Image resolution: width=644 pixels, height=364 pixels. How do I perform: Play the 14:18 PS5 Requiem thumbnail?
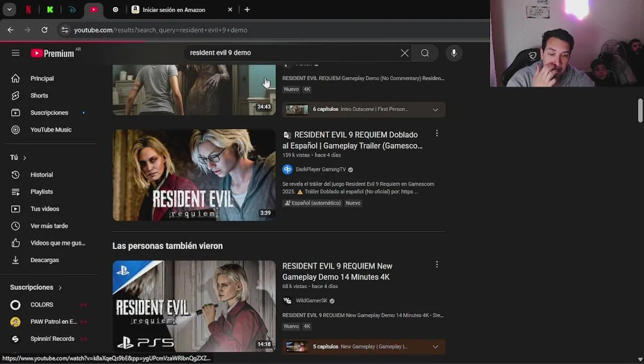click(194, 306)
